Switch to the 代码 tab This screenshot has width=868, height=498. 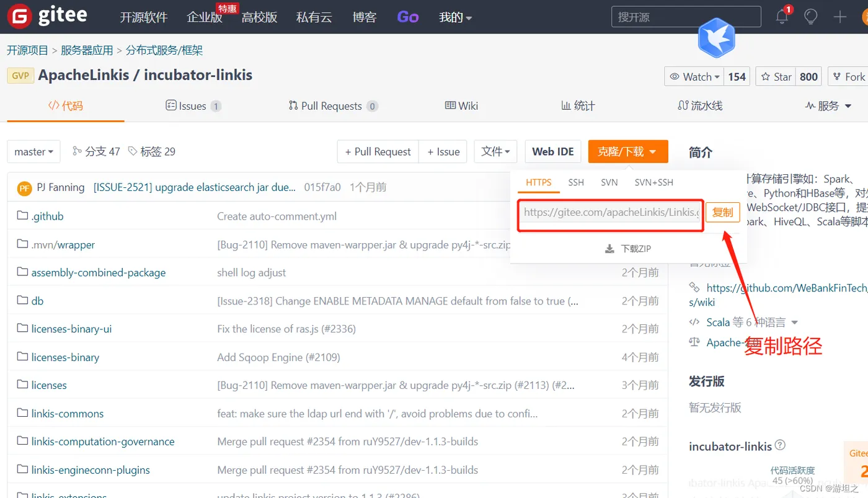(66, 106)
